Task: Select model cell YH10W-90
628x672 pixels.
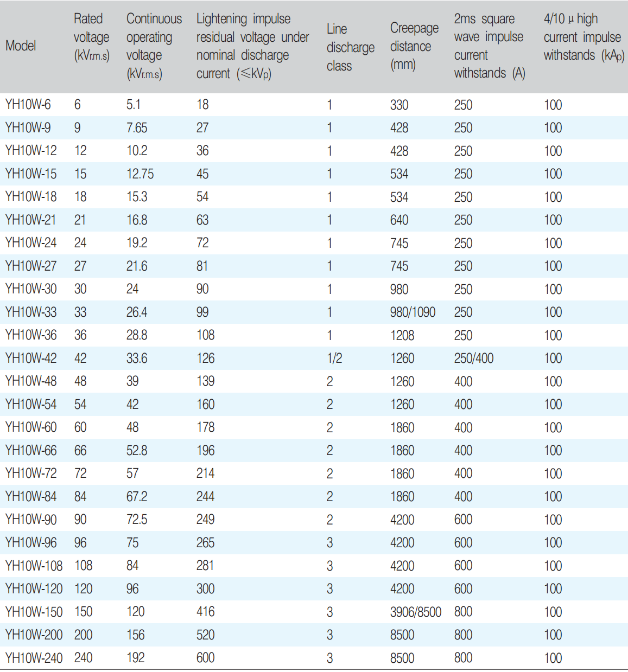Action: 31,520
